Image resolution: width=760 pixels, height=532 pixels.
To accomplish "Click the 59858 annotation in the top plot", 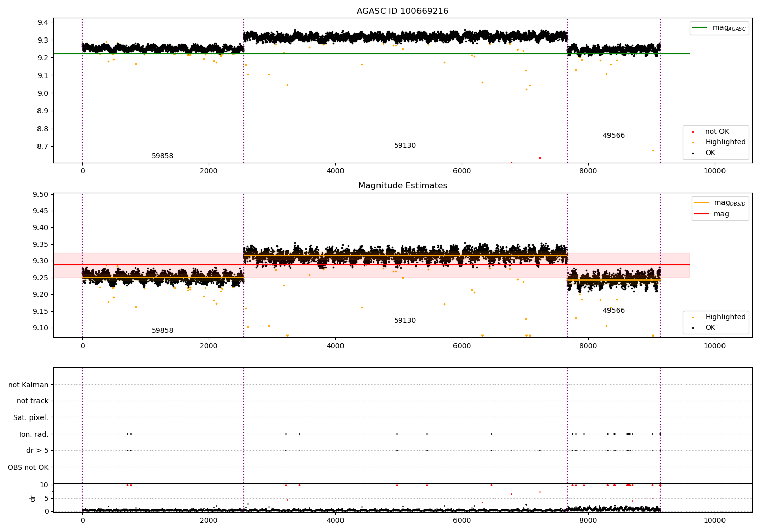I will (x=162, y=156).
